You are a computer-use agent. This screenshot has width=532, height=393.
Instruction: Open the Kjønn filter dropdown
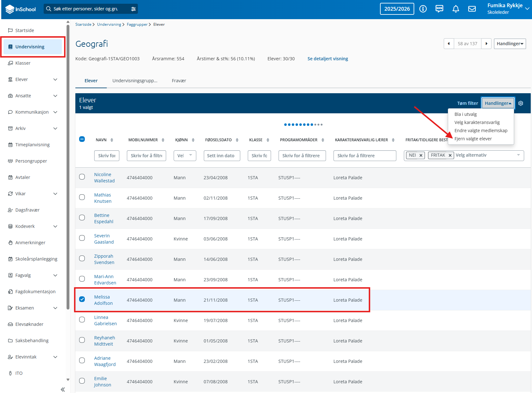(x=185, y=156)
